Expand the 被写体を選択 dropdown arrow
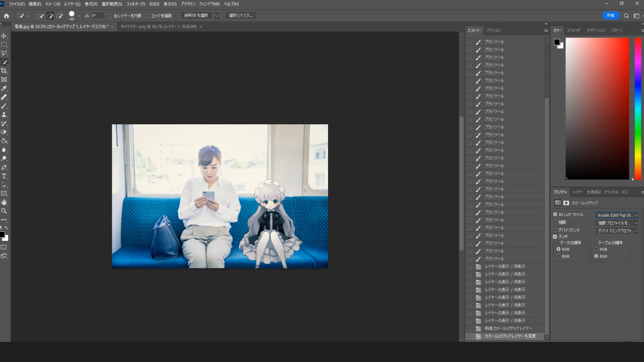This screenshot has height=362, width=644. 217,16
